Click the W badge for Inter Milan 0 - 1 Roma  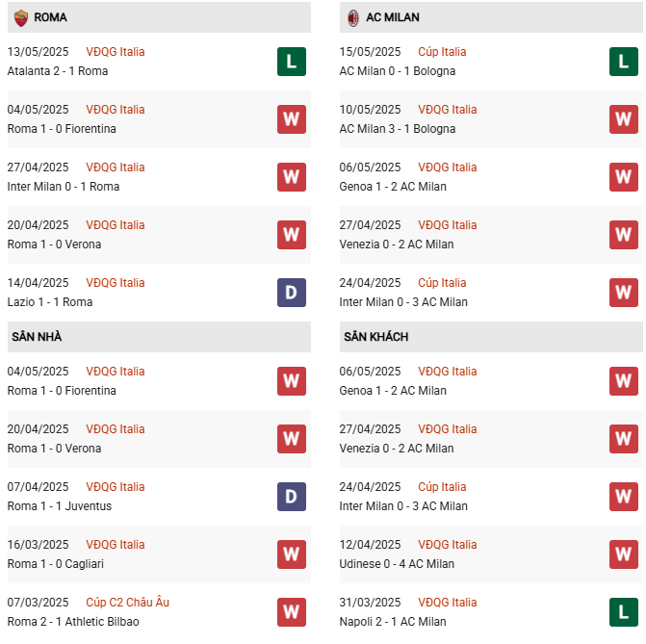point(292,177)
